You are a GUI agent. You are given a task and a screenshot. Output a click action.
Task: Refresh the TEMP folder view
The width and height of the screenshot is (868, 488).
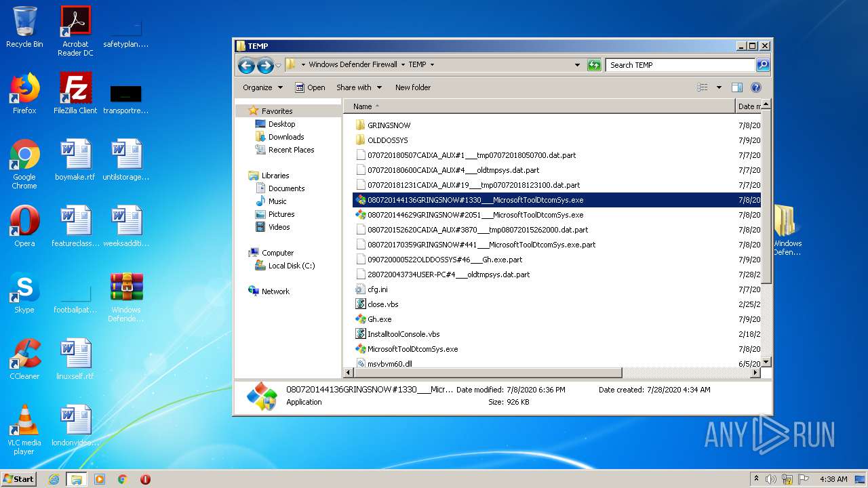594,65
